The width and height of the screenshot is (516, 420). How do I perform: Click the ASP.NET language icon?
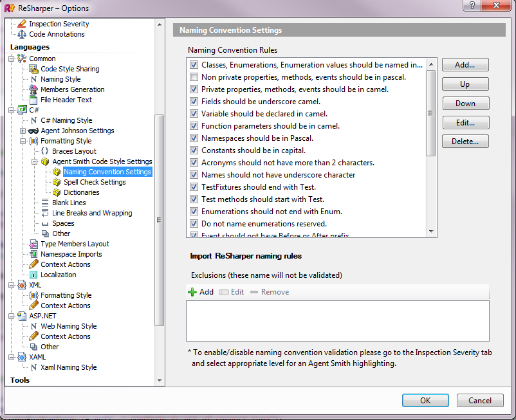click(22, 316)
